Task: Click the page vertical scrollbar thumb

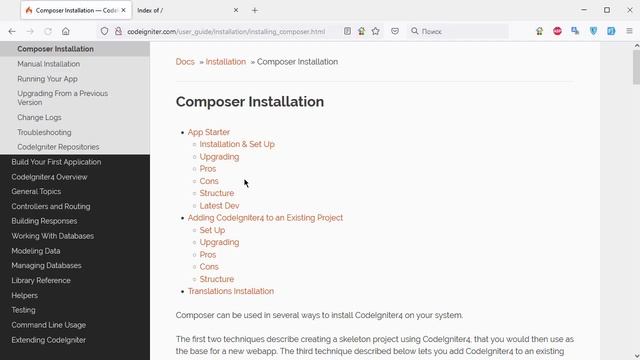Action: [636, 67]
